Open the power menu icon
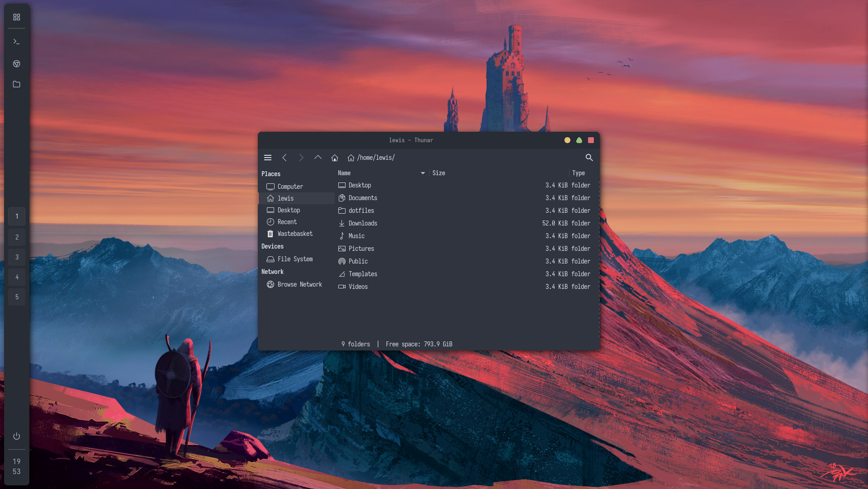This screenshot has height=489, width=868. pyautogui.click(x=17, y=436)
